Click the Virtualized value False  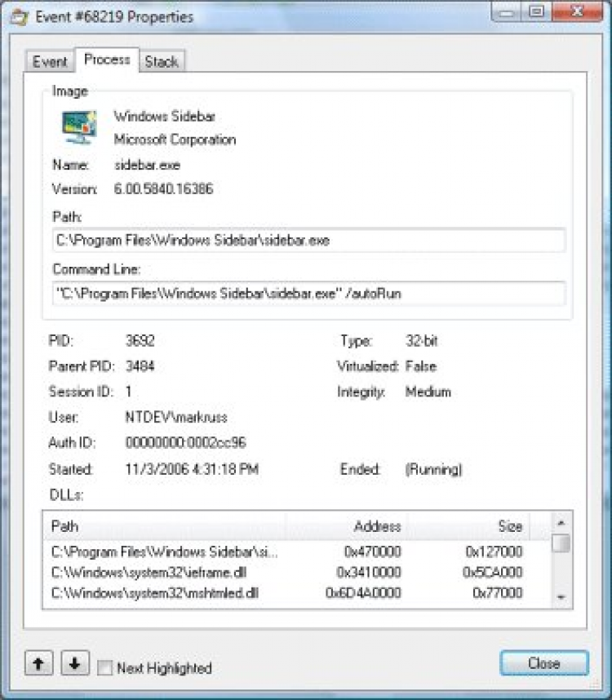[420, 366]
